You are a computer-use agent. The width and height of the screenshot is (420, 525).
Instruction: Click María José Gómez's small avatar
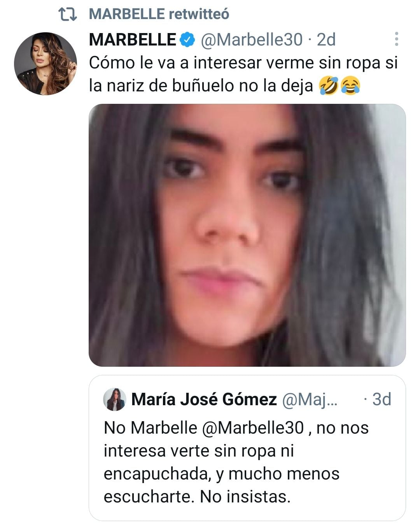[115, 399]
